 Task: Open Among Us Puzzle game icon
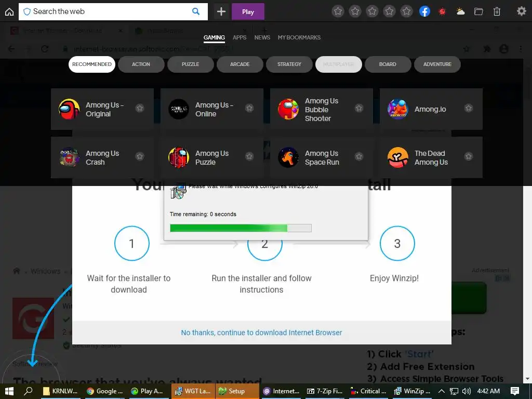179,157
